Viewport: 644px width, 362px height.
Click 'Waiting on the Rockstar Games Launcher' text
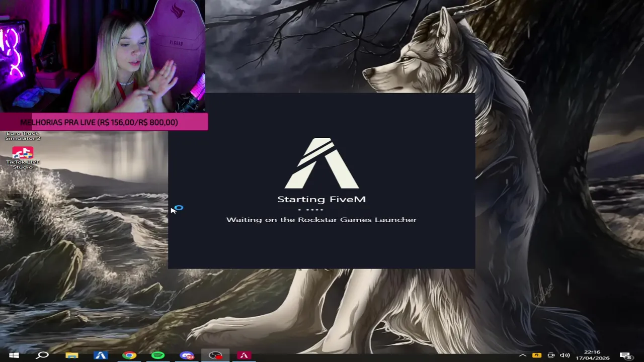321,220
